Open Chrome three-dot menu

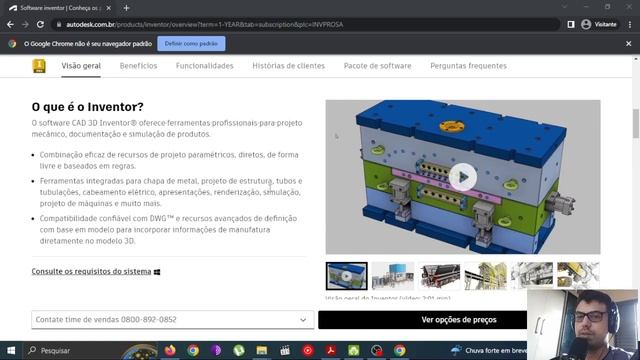coord(630,24)
